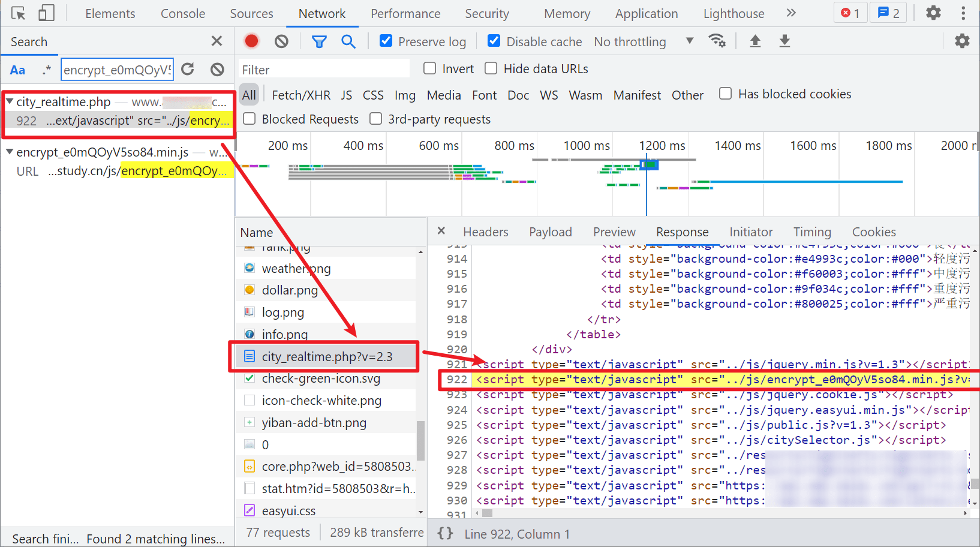Viewport: 980px width, 547px height.
Task: Click the request list vertical scrollbar
Action: (x=420, y=441)
